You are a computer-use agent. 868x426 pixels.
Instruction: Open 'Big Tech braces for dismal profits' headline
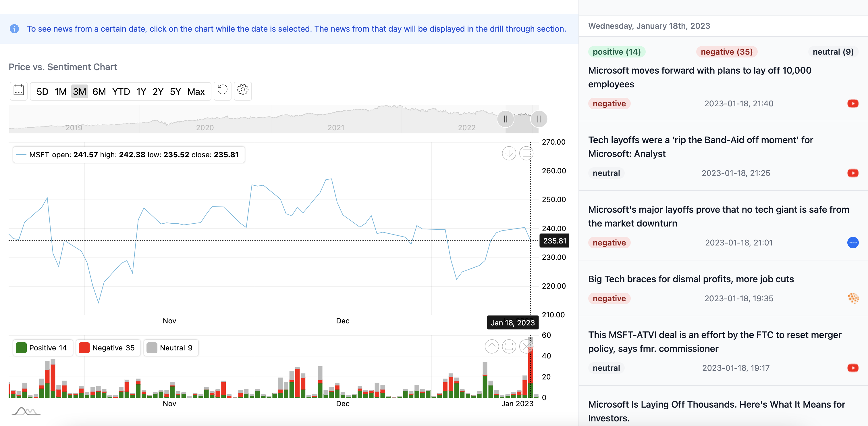pyautogui.click(x=691, y=279)
